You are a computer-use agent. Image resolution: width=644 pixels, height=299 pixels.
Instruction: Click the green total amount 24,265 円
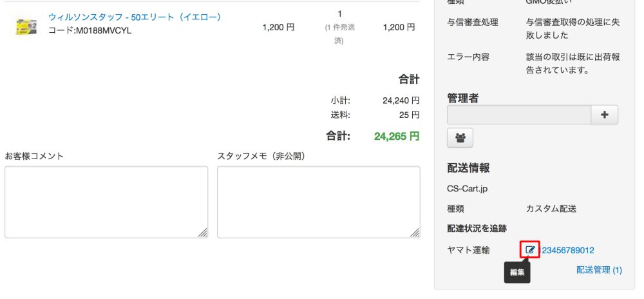coord(397,136)
